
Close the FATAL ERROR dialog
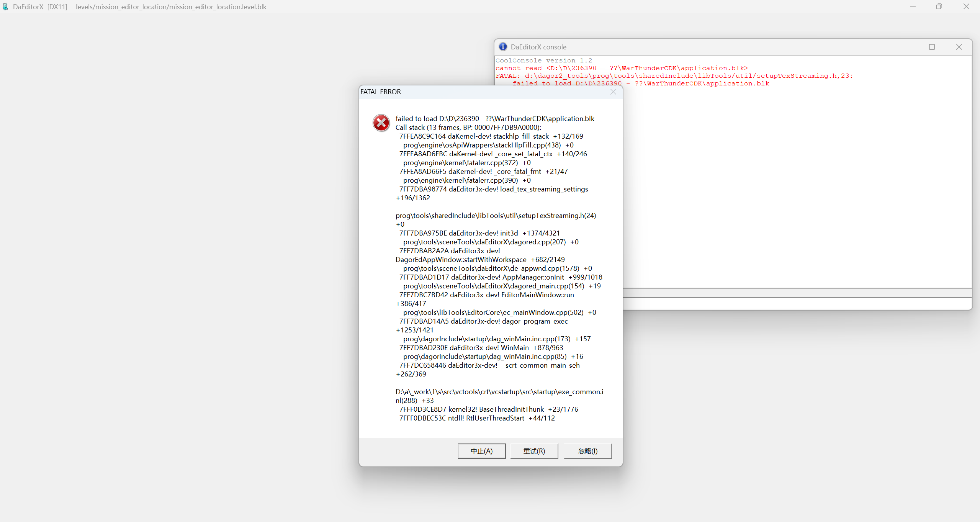pyautogui.click(x=613, y=92)
